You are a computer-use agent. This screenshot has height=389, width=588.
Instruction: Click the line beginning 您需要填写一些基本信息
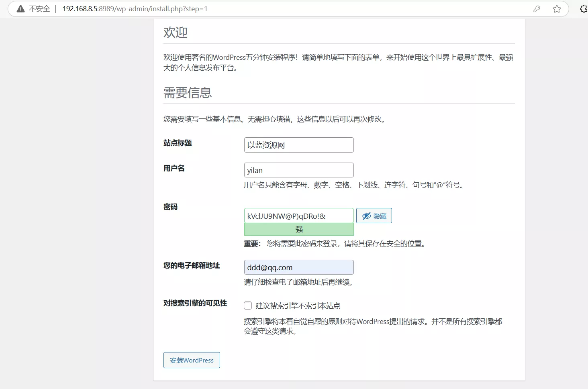pos(276,119)
